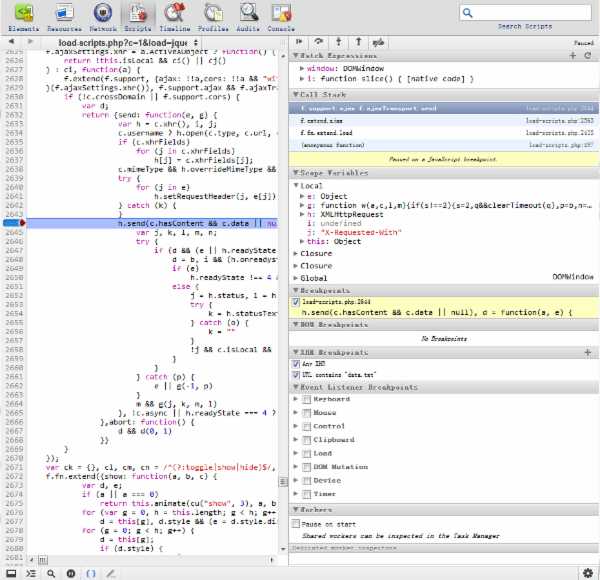The image size is (600, 580).
Task: Expand the window: DOMWindow watch entry
Action: coord(302,68)
